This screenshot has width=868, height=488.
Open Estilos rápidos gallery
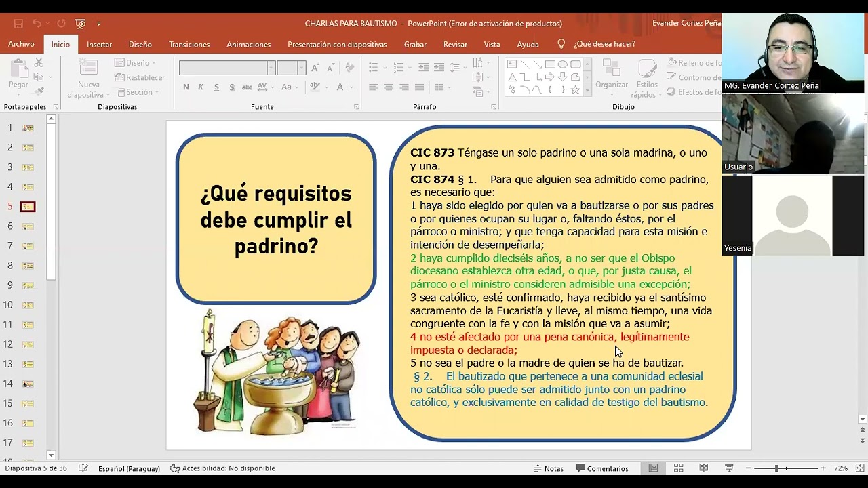pos(647,78)
